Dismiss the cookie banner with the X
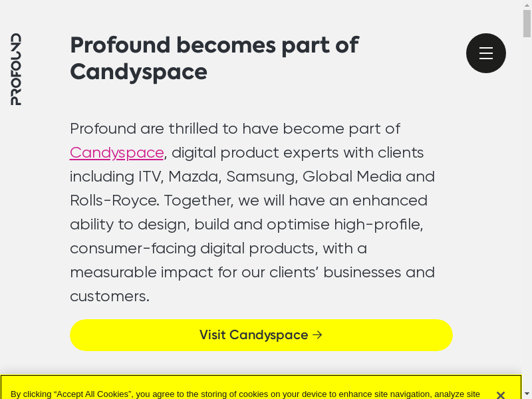Image resolution: width=532 pixels, height=399 pixels. (x=501, y=394)
